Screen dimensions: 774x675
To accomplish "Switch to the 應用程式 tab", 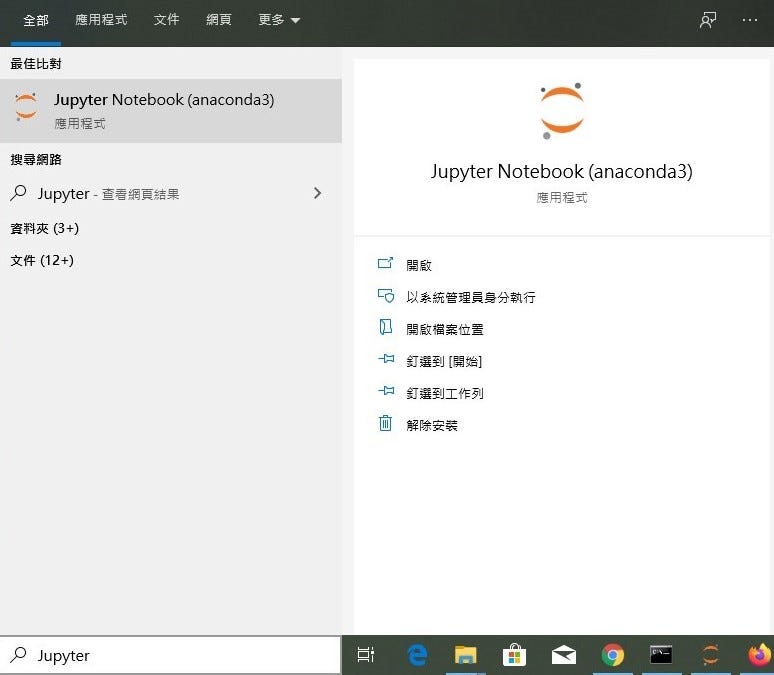I will 101,20.
